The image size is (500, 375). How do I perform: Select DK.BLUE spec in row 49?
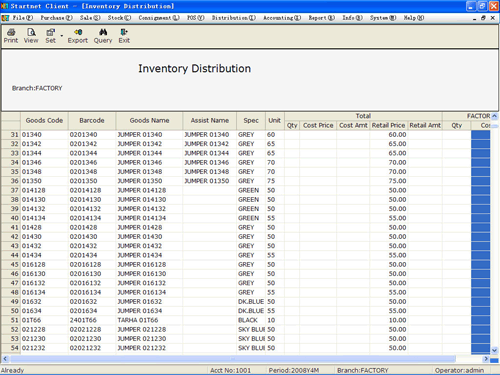coord(251,302)
